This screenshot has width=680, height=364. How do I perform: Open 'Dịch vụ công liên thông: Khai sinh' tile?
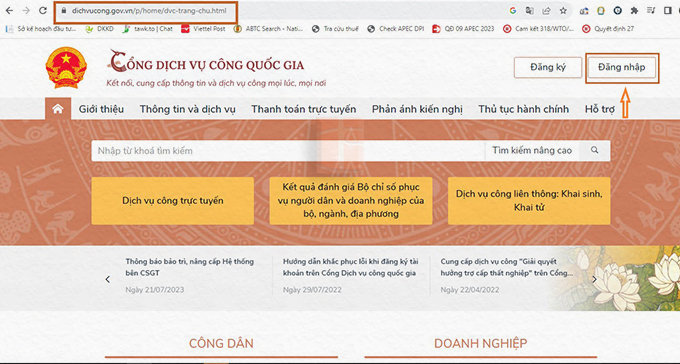(529, 201)
